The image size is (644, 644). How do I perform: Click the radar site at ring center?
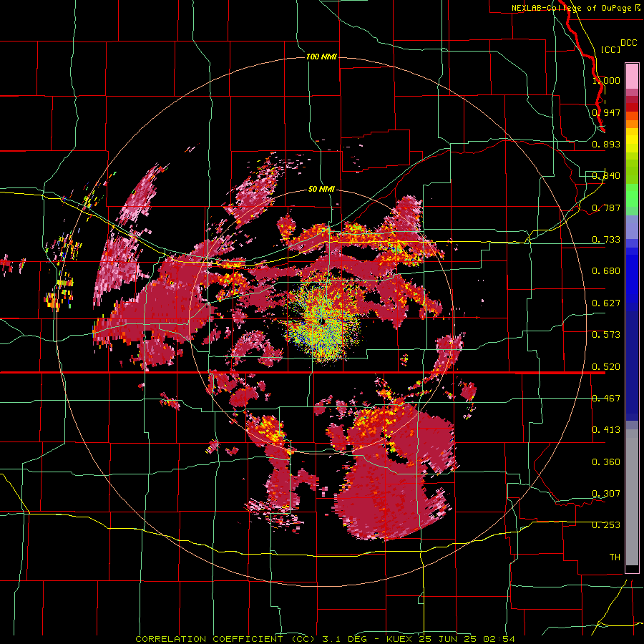(x=321, y=321)
